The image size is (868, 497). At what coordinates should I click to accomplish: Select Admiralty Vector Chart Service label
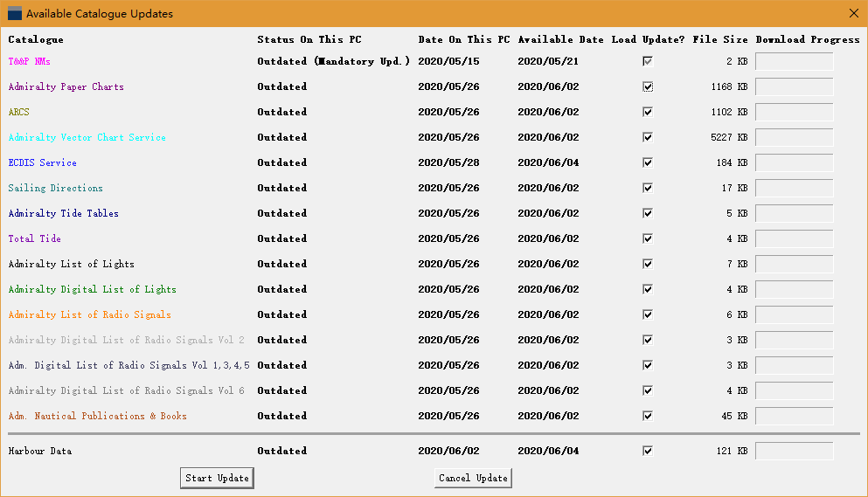(87, 137)
